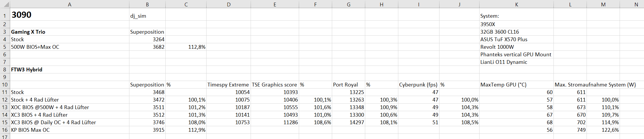Select column A header

pyautogui.click(x=70, y=4)
